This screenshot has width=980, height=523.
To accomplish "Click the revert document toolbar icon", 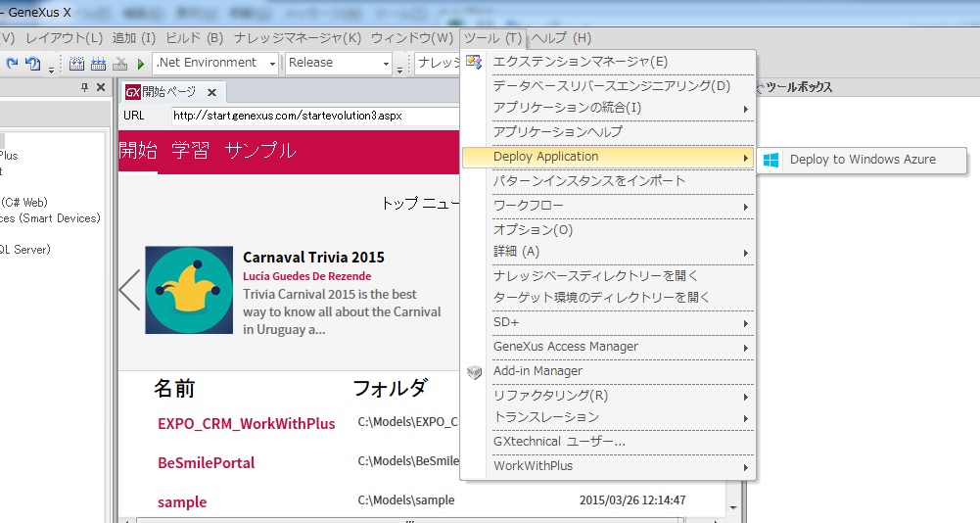I will point(32,64).
